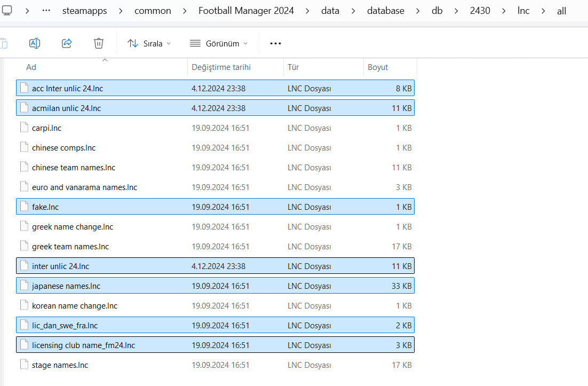
Task: Click the Tür column header
Action: [293, 67]
